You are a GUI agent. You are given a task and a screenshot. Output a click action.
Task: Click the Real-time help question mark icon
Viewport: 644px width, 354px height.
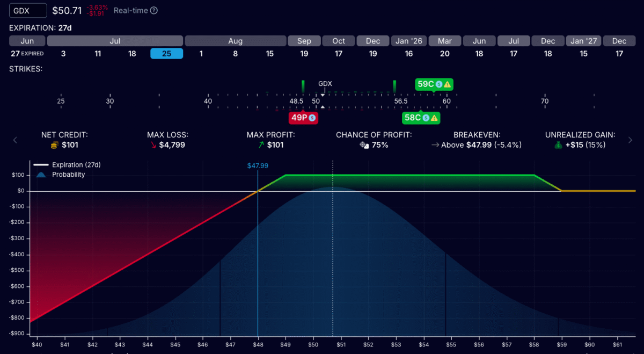tap(154, 11)
